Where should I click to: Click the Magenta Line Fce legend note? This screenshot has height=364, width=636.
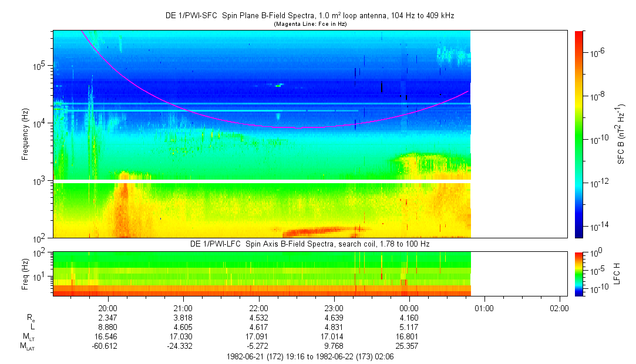(x=309, y=24)
